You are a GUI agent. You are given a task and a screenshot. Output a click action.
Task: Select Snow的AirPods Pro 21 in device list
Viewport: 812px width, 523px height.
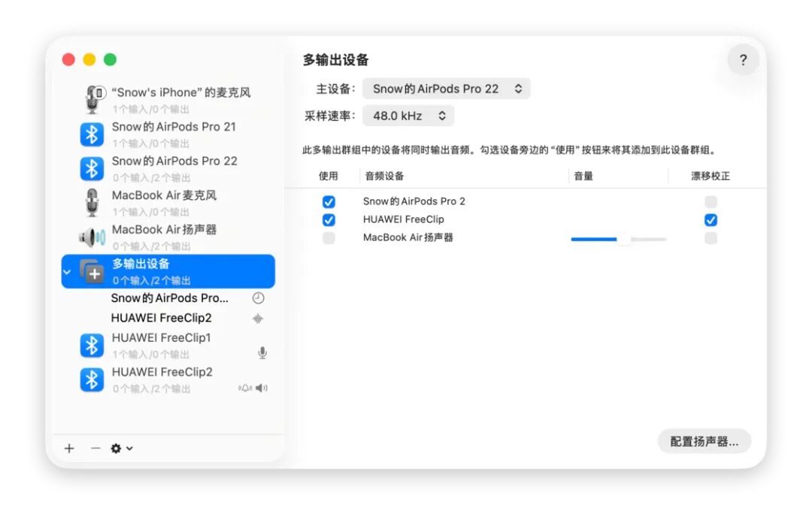click(x=168, y=135)
